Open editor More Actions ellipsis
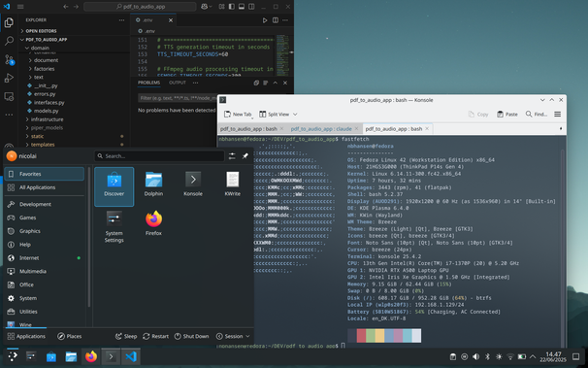Viewport: 588px width, 368px height. 285,20
